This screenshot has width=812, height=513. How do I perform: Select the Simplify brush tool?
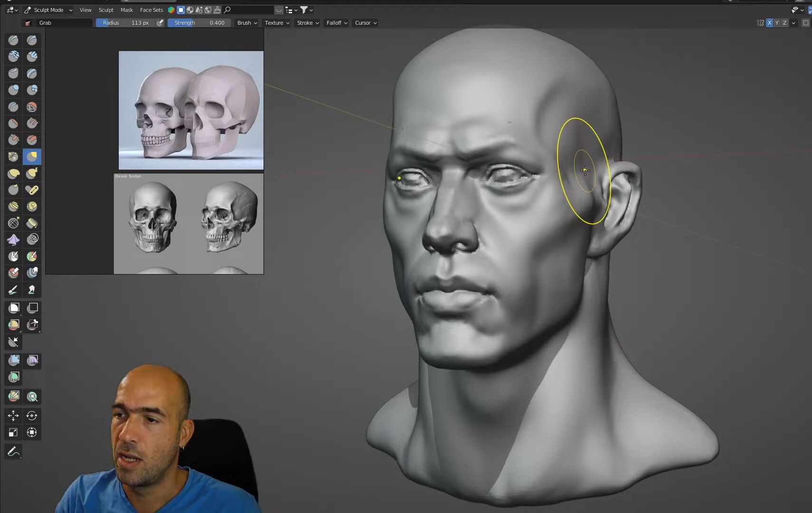[32, 240]
